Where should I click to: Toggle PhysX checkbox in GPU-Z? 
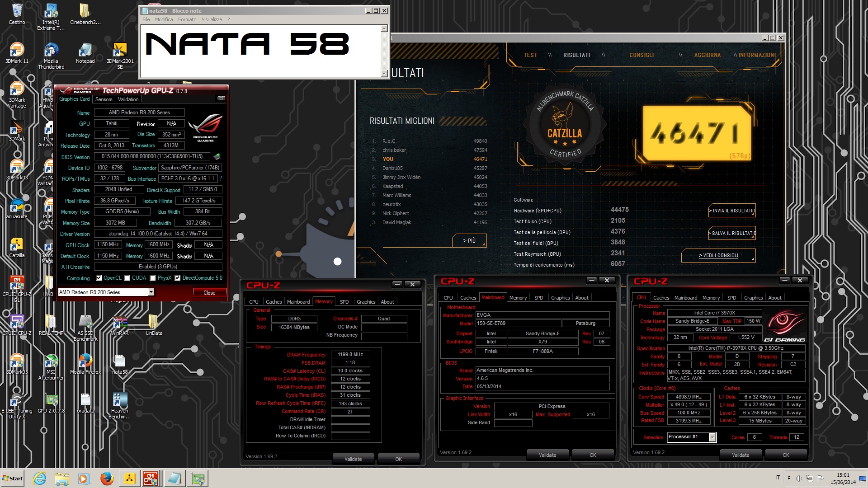[x=153, y=278]
